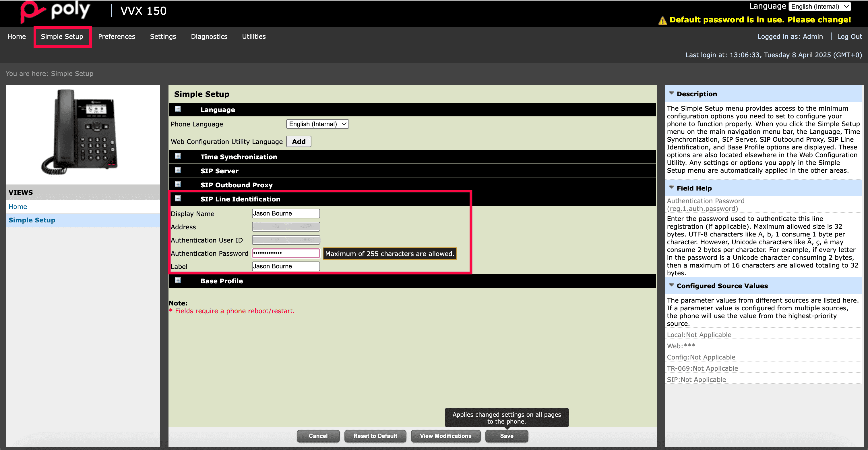The image size is (868, 450).
Task: Collapse the Language section minus icon
Action: 178,109
